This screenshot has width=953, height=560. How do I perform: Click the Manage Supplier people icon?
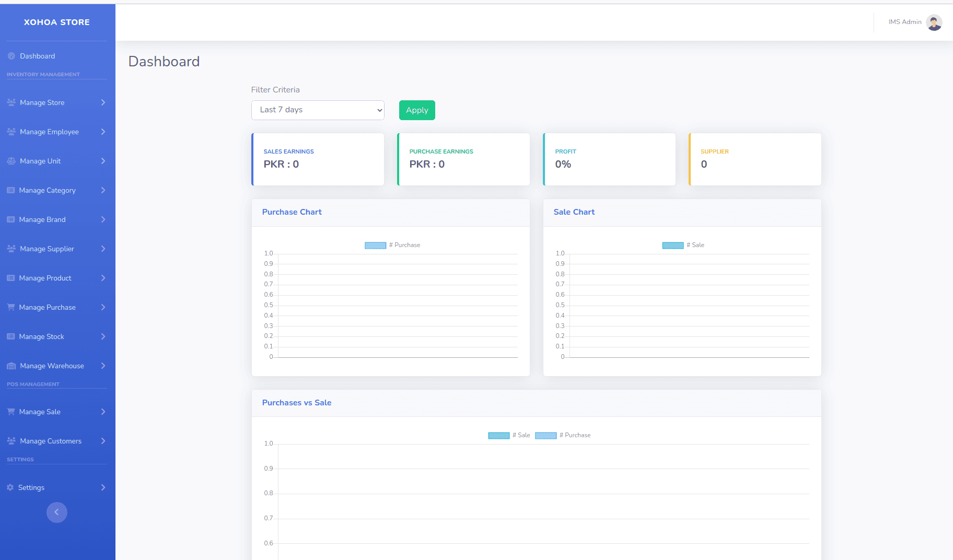(11, 249)
